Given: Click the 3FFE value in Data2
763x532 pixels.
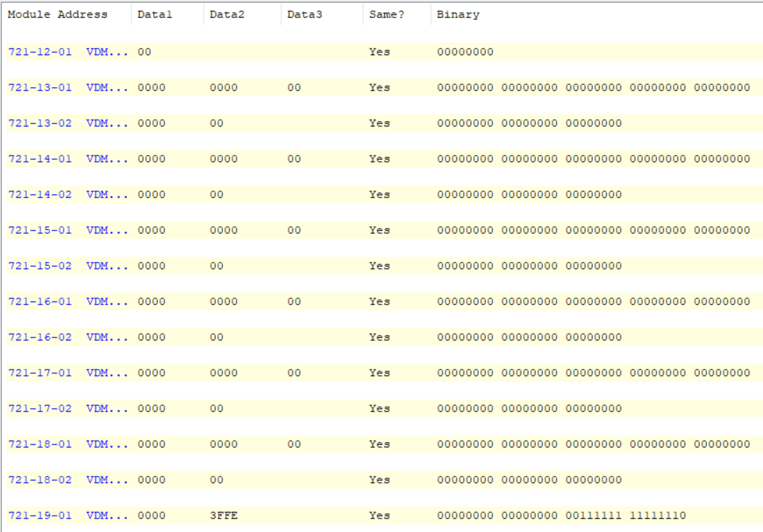Looking at the screenshot, I should tap(223, 515).
